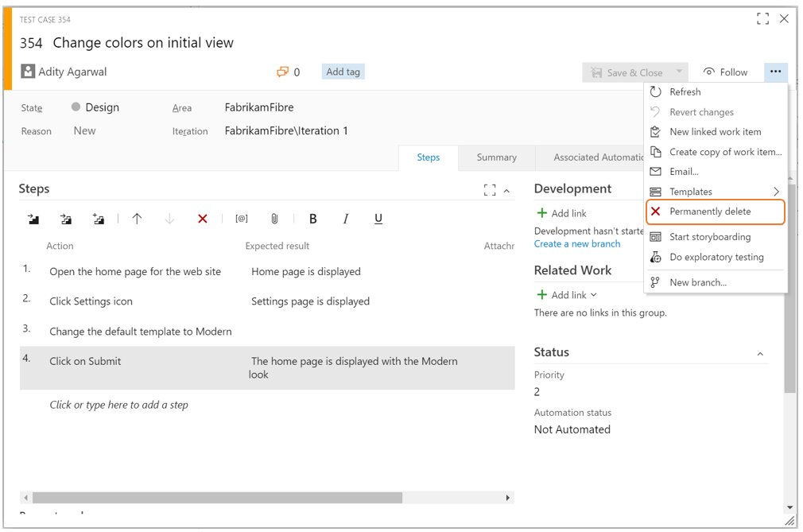Add attachment with paperclip icon

tap(274, 219)
